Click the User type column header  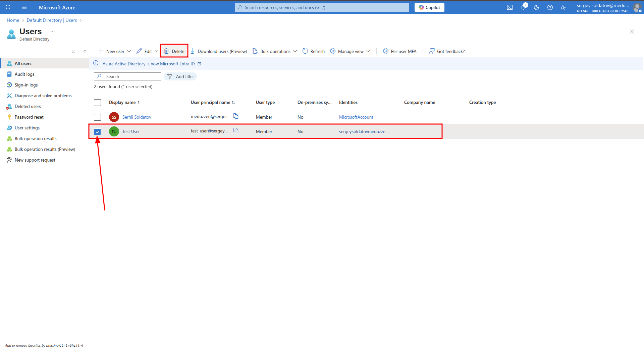pyautogui.click(x=265, y=103)
